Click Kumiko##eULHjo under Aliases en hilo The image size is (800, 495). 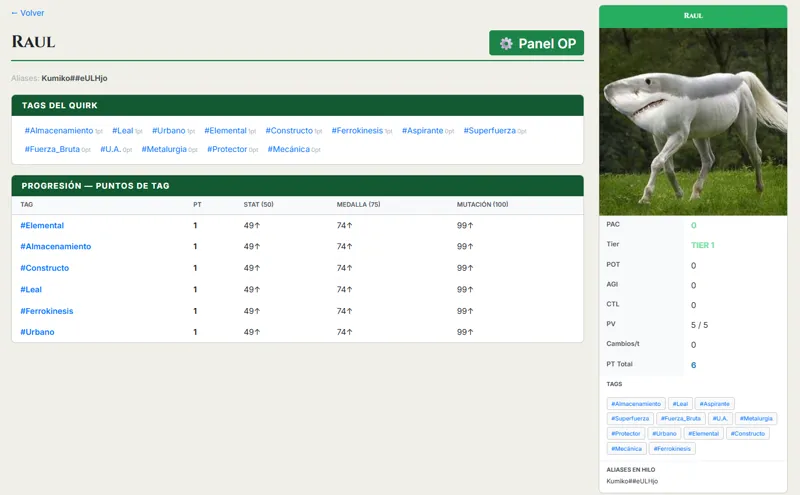[632, 481]
